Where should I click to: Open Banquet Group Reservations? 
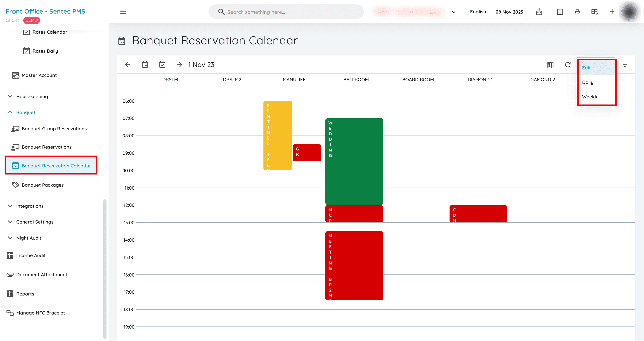(x=49, y=129)
